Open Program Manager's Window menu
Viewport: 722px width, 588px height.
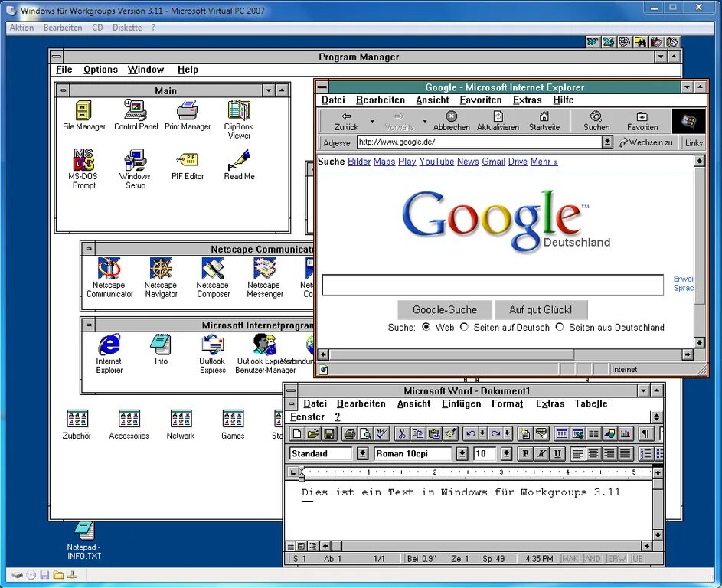(145, 70)
